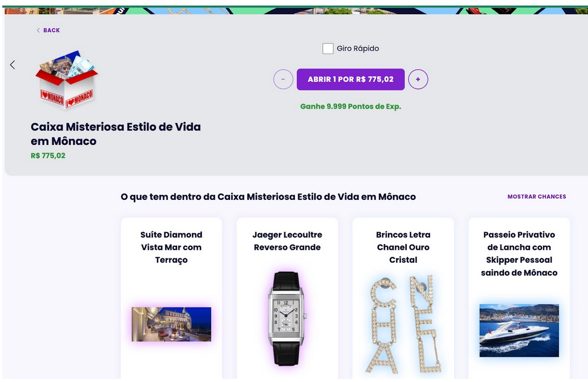
Task: Click the Brincos Letra Chanel Ouro Cristal title
Action: (x=403, y=247)
